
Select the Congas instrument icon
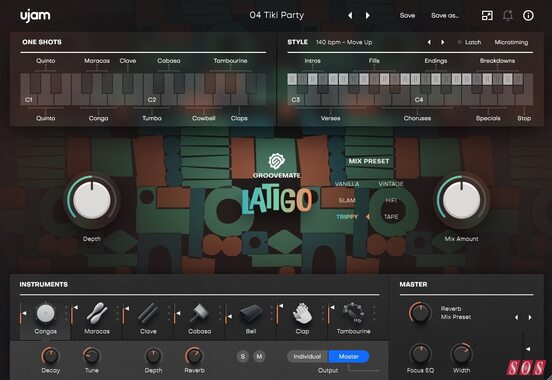[x=46, y=313]
